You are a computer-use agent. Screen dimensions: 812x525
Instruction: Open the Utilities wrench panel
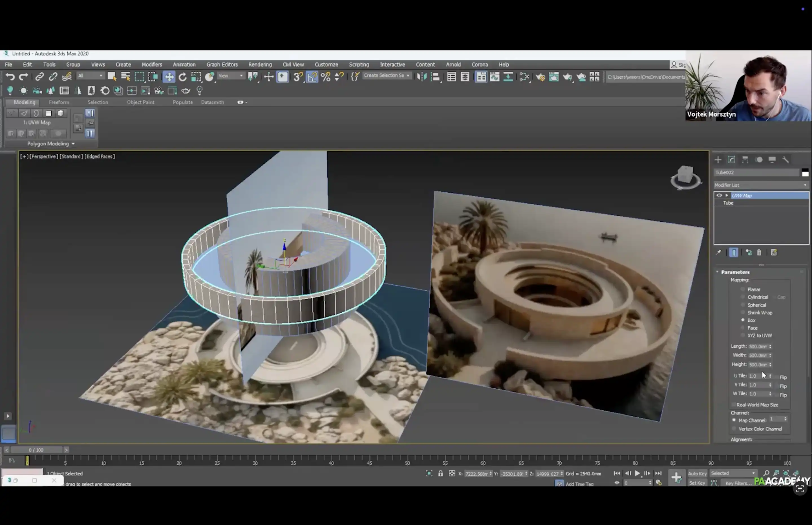(x=786, y=159)
